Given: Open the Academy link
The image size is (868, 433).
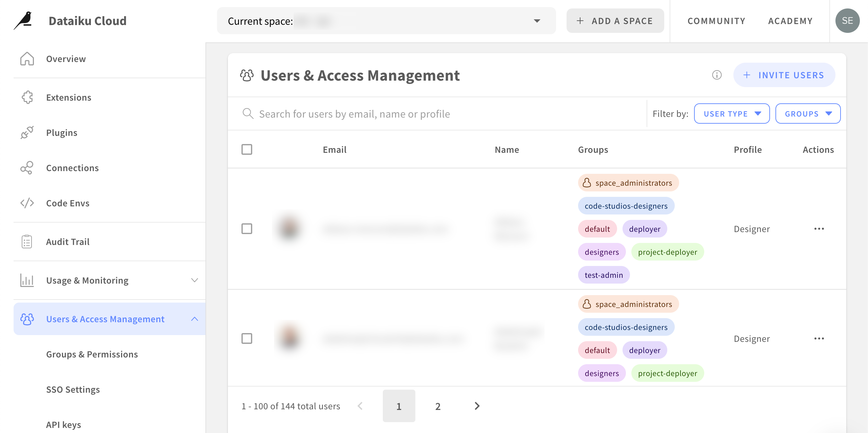Looking at the screenshot, I should coord(790,21).
